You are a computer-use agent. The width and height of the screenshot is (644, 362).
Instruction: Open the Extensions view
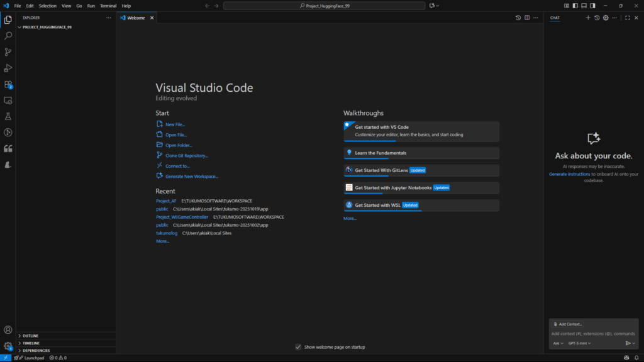8,84
